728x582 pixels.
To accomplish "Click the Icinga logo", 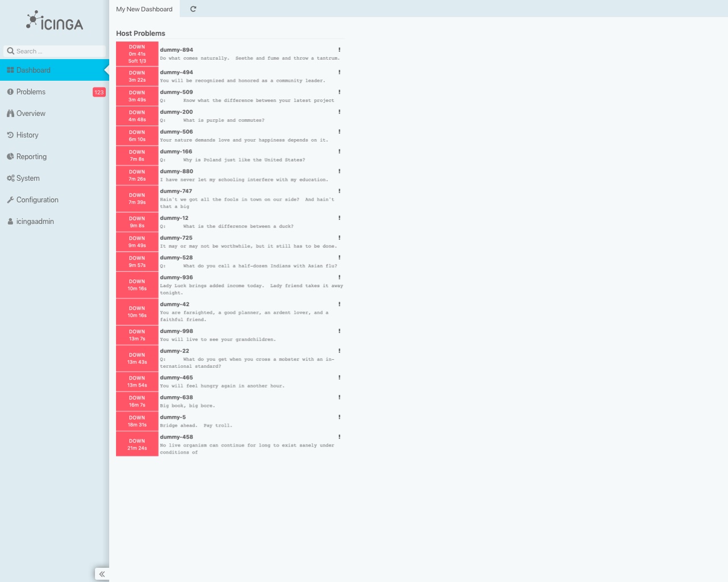I will [x=54, y=22].
